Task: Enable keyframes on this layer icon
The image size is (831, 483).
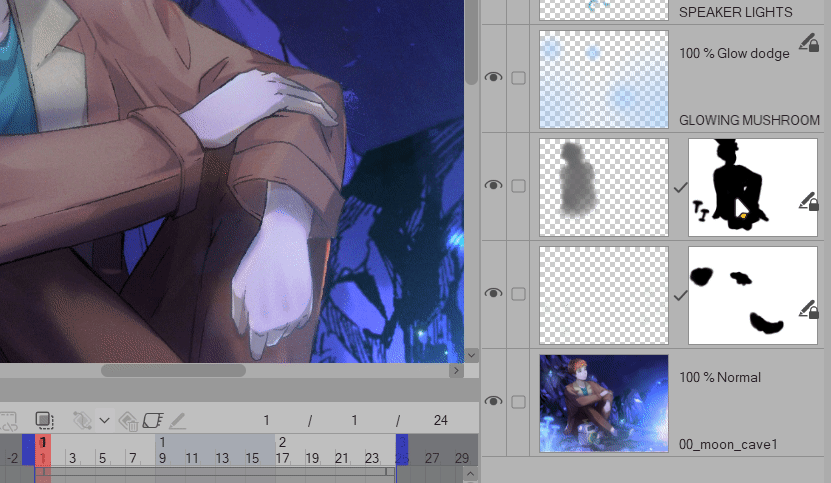Action: [153, 420]
